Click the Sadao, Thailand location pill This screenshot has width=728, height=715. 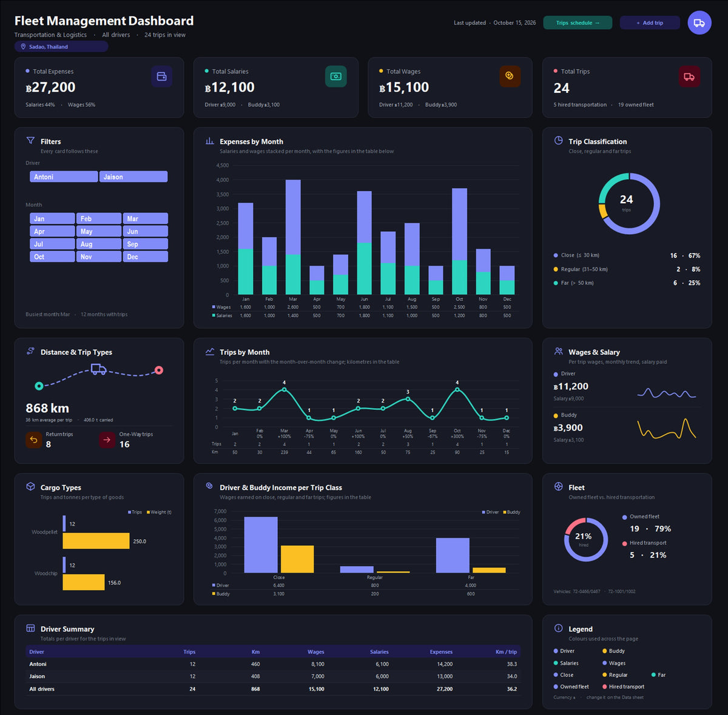[x=61, y=47]
